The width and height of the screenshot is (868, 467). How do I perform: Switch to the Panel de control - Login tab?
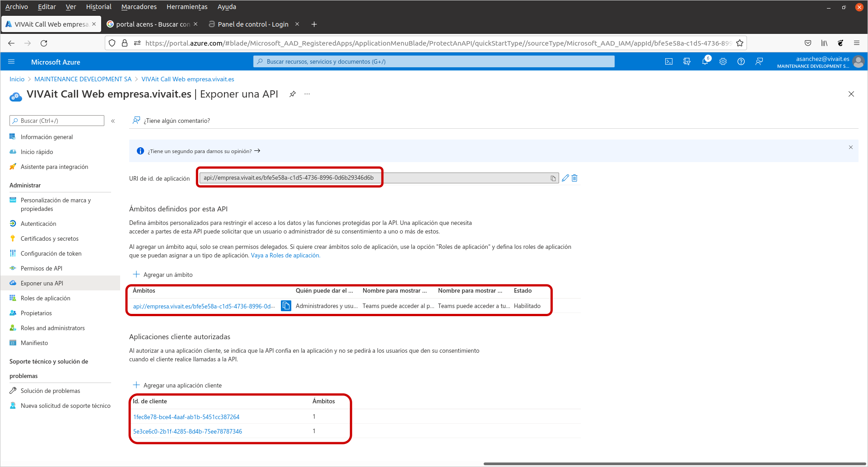pyautogui.click(x=253, y=24)
